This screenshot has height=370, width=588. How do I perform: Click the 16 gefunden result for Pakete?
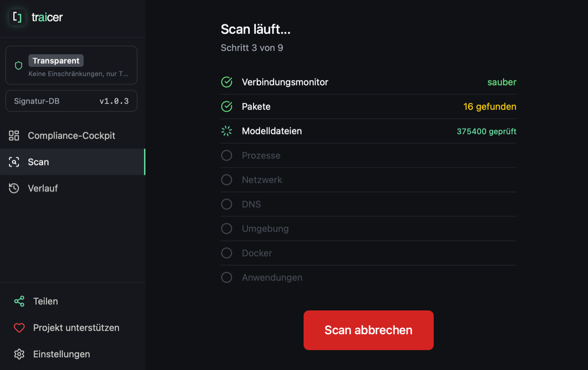(x=490, y=106)
